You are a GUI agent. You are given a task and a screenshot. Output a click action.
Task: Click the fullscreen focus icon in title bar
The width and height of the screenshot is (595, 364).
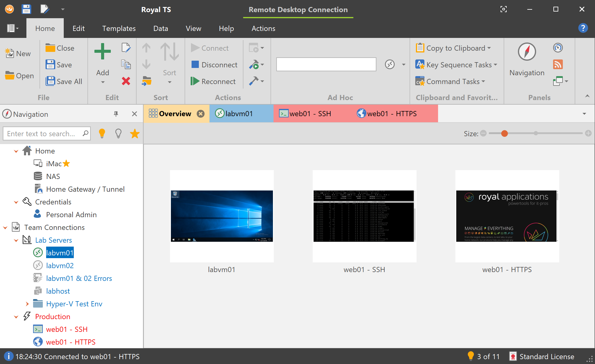click(x=503, y=9)
